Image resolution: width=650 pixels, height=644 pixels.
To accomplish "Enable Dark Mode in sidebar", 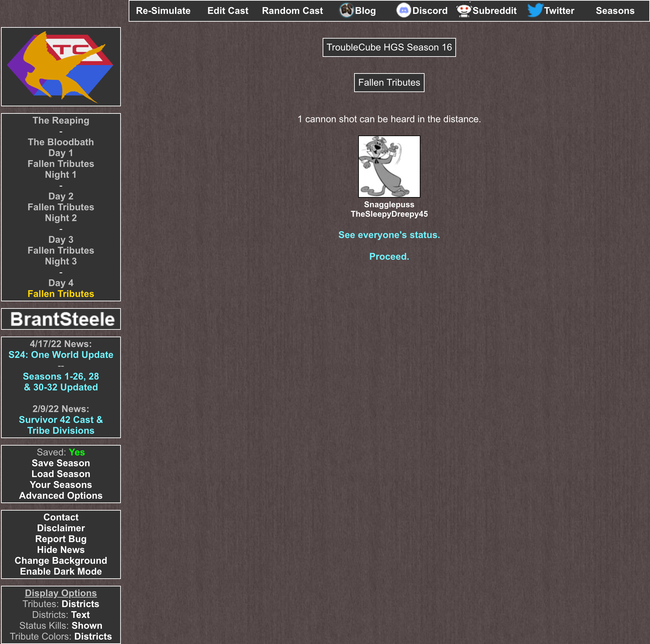I will point(61,572).
